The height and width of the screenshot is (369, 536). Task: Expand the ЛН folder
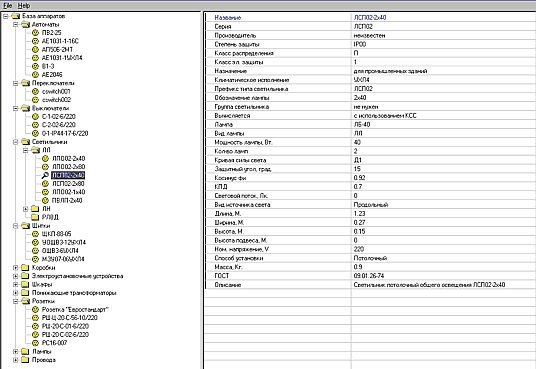click(25, 209)
